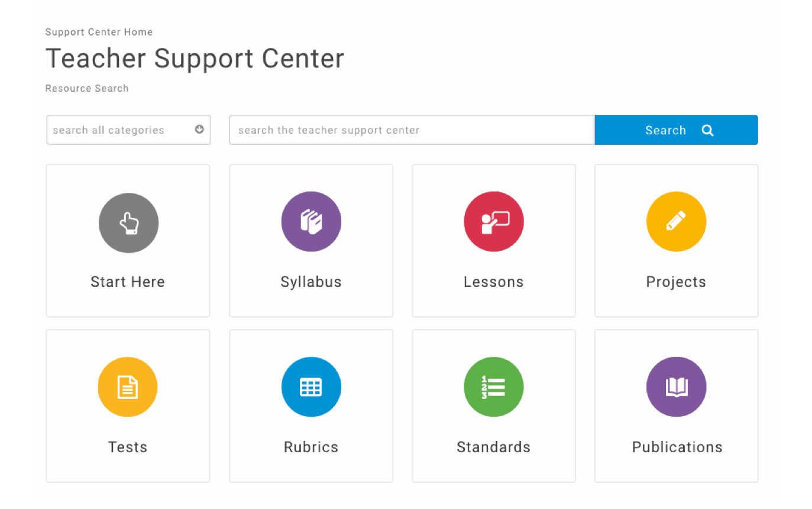Click the magnifying glass in the Search button
Image resolution: width=812 pixels, height=509 pixels.
click(707, 130)
